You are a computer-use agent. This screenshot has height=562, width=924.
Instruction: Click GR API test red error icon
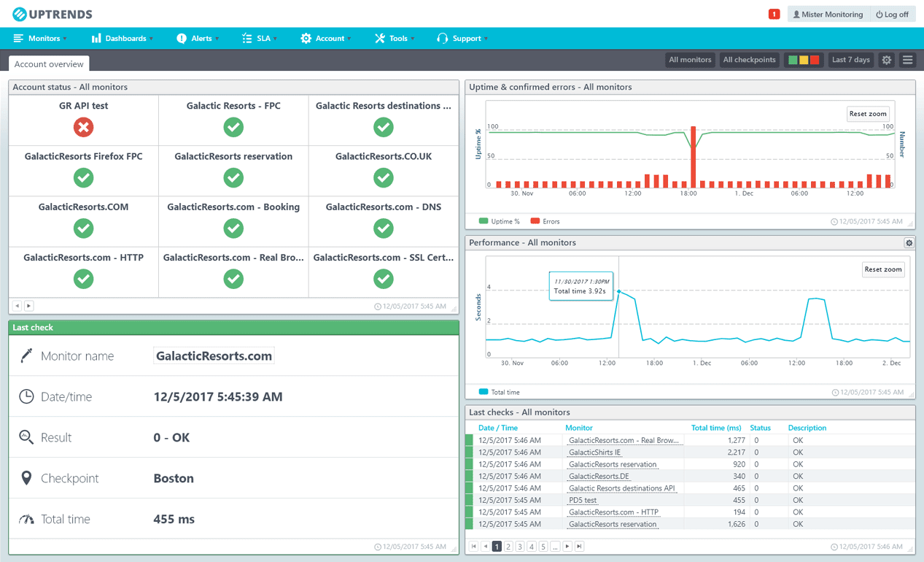point(84,127)
